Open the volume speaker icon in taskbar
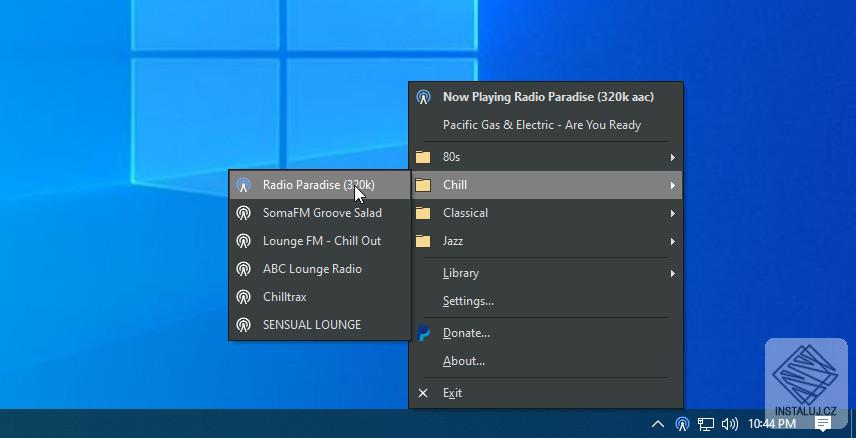 730,424
